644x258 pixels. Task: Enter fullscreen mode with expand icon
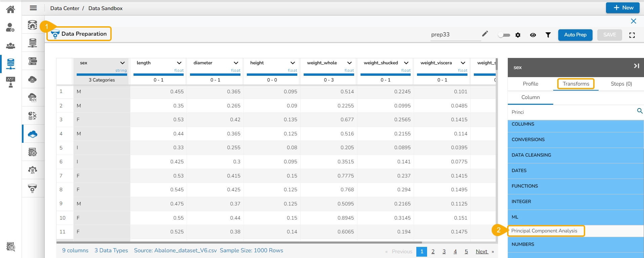(x=632, y=35)
